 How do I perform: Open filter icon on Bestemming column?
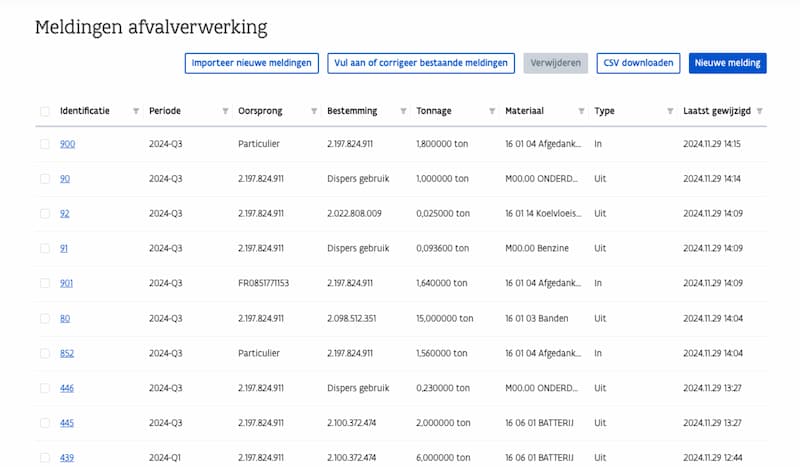403,111
